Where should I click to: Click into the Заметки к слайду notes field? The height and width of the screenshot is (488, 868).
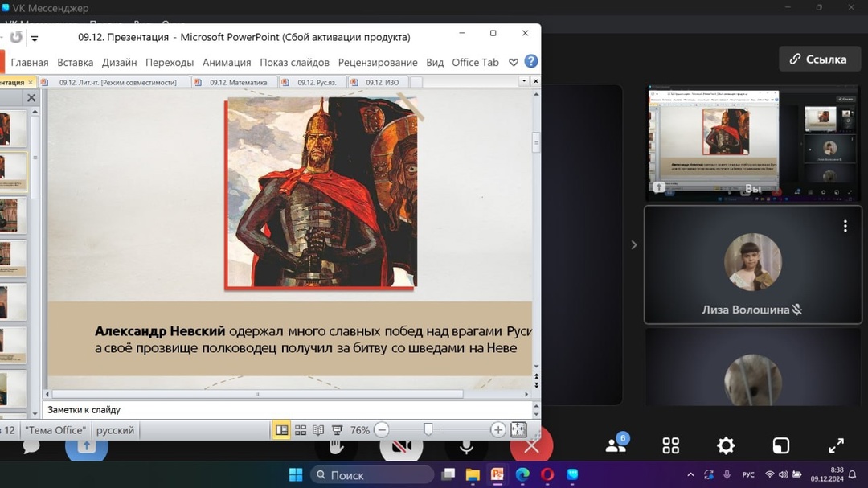click(x=288, y=410)
